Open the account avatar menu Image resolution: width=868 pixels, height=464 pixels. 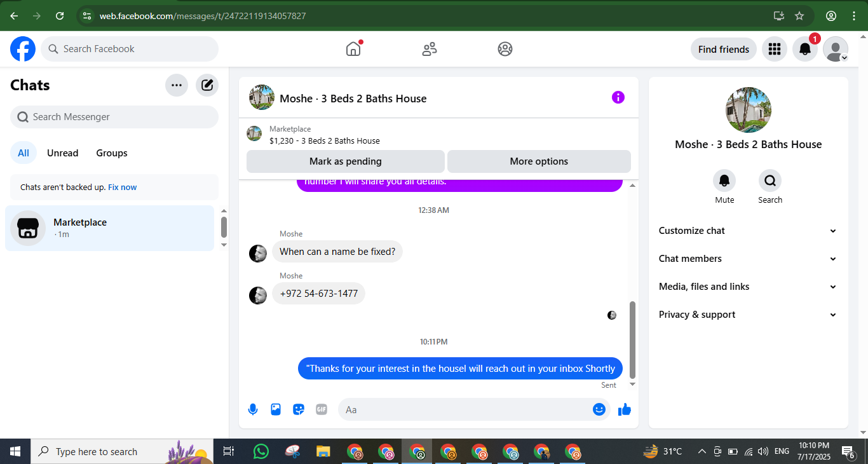[x=836, y=49]
